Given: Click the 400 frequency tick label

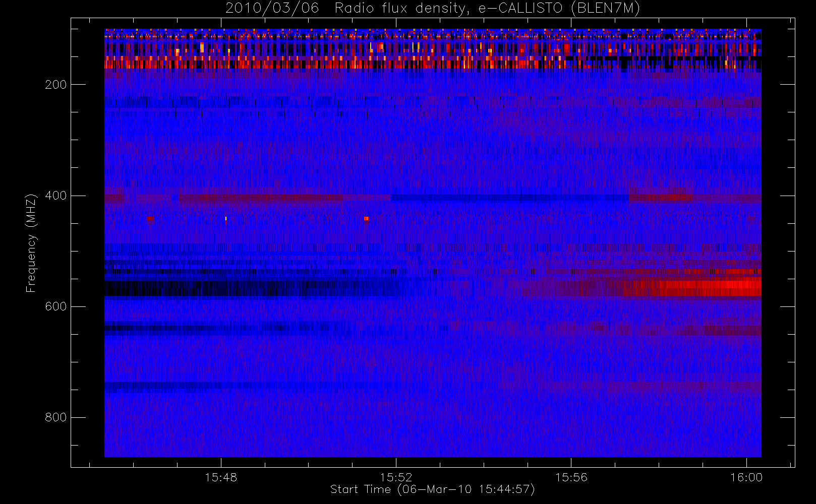Looking at the screenshot, I should tap(55, 196).
